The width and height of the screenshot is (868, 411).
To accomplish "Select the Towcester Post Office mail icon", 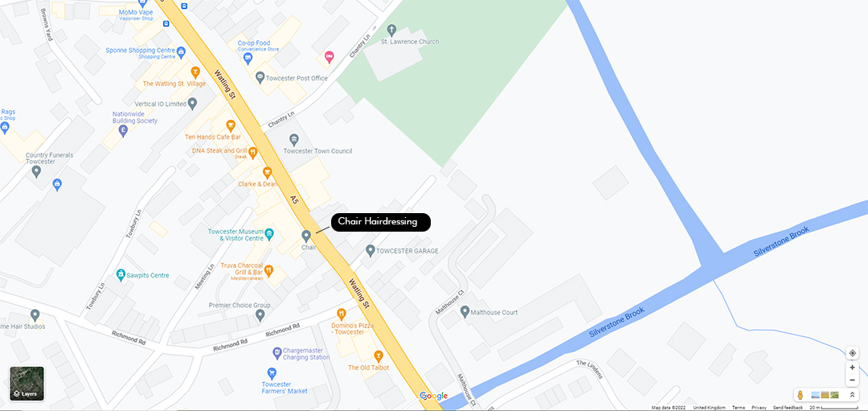I will (x=260, y=77).
